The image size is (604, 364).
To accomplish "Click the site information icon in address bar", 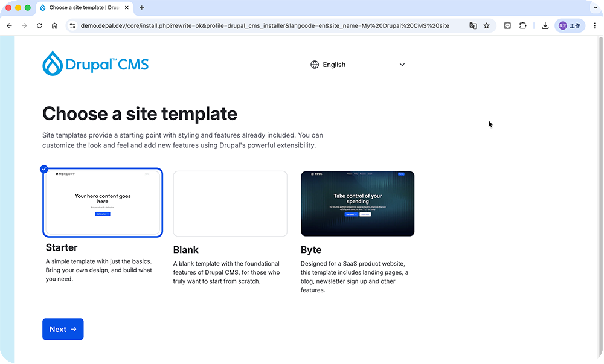I will pyautogui.click(x=72, y=26).
